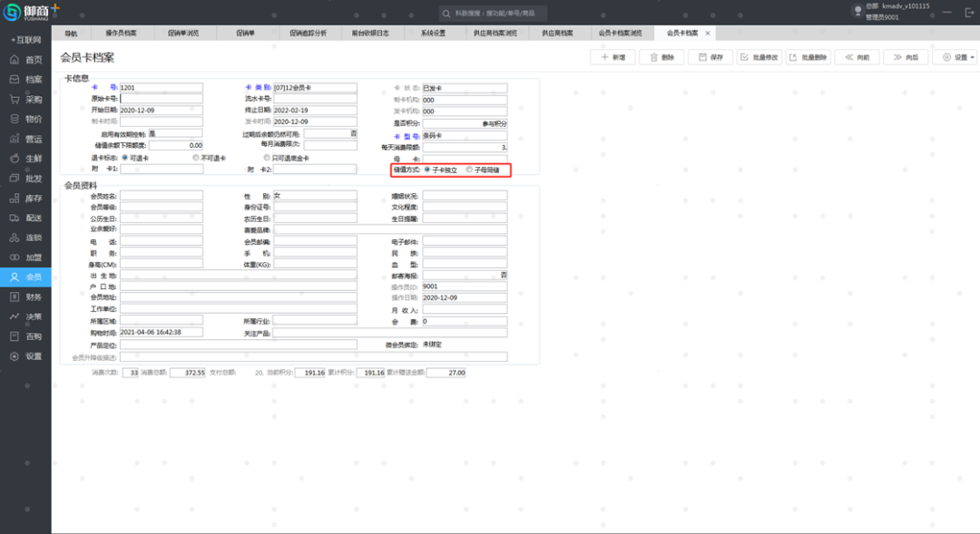The height and width of the screenshot is (534, 980).
Task: Switch to the 操作员档案 tab
Action: (x=122, y=34)
